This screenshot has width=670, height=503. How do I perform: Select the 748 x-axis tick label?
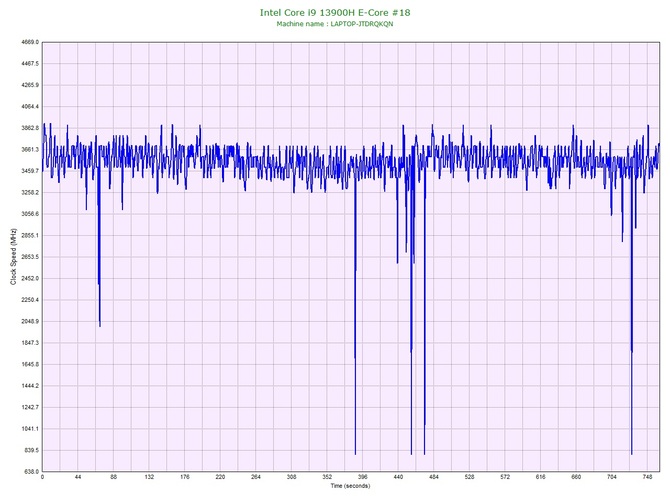coord(648,478)
